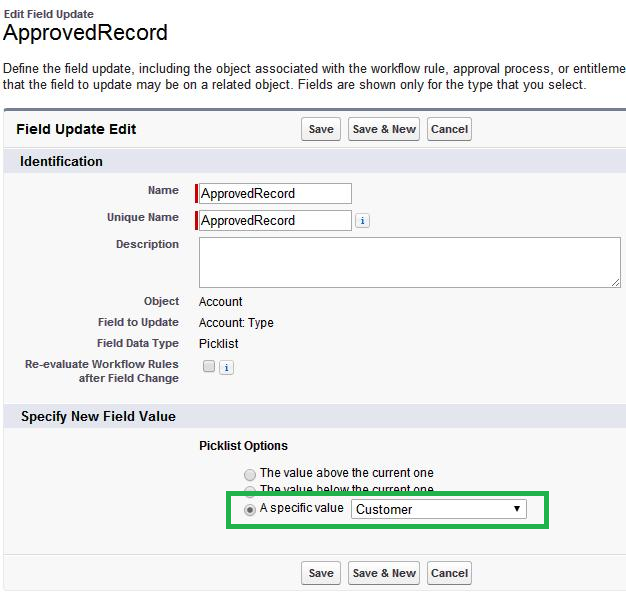Screen dimensions: 626x592
Task: Click the 'Picklist' field data type text
Action: (218, 343)
